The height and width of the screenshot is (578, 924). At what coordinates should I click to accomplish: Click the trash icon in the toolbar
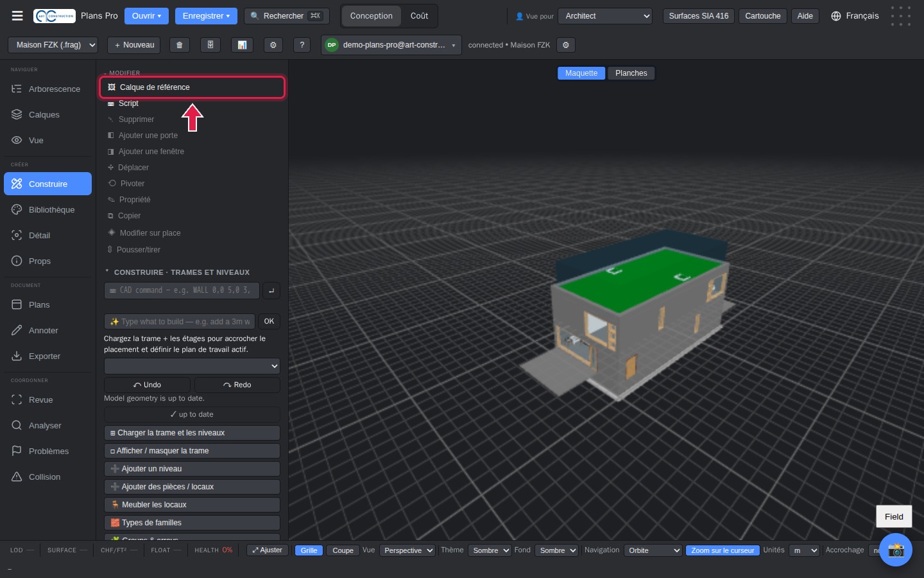[x=180, y=45]
